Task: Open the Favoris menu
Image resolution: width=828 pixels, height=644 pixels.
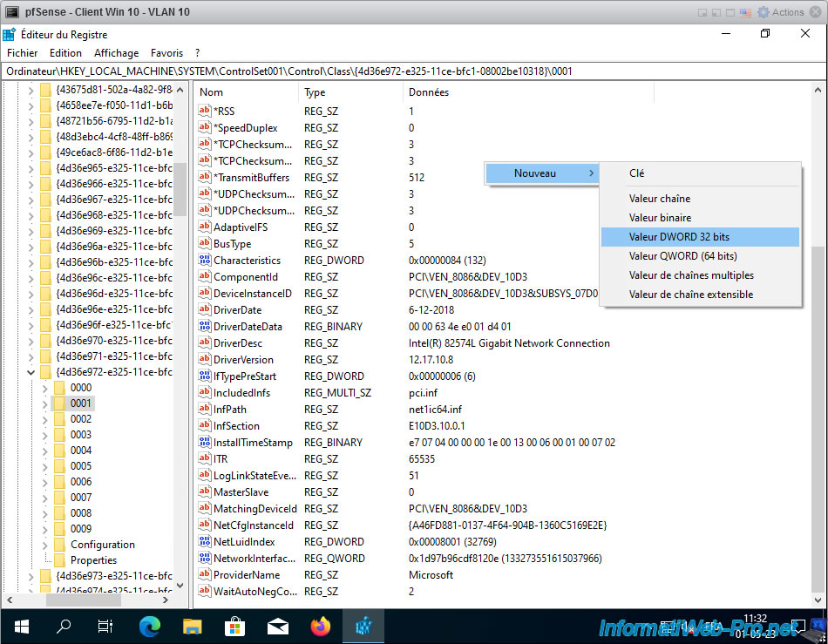Action: tap(166, 53)
